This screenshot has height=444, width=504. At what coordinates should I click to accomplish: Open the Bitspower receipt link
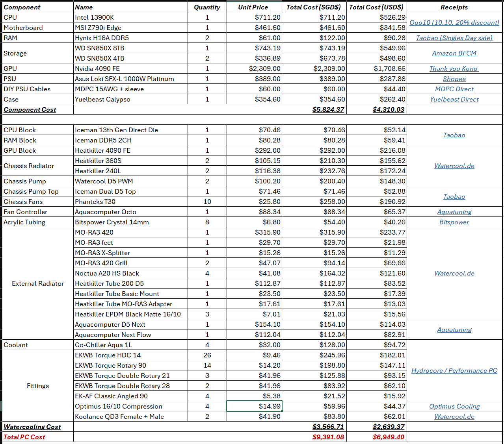pos(454,222)
